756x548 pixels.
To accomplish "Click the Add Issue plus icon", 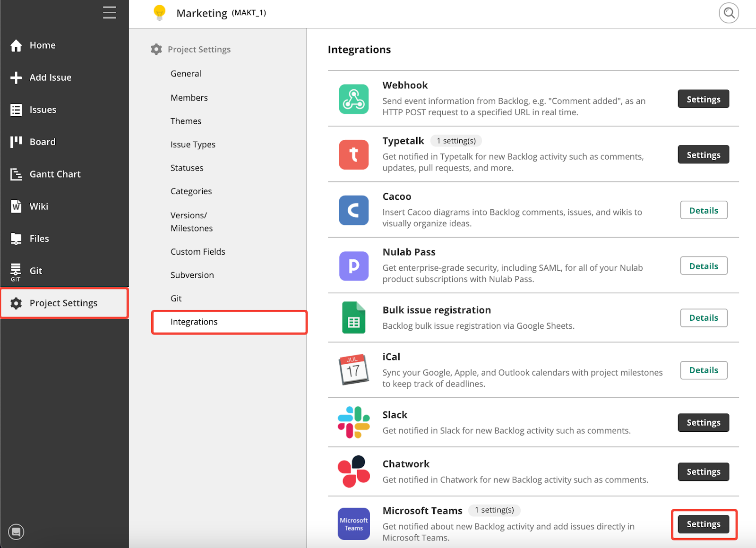I will click(16, 77).
